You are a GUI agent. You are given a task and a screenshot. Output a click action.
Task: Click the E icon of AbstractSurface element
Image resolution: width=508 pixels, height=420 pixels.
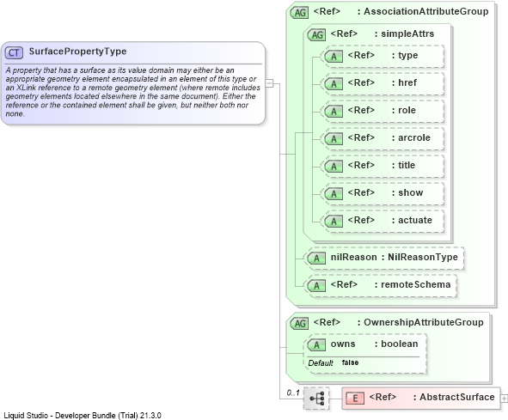click(355, 399)
